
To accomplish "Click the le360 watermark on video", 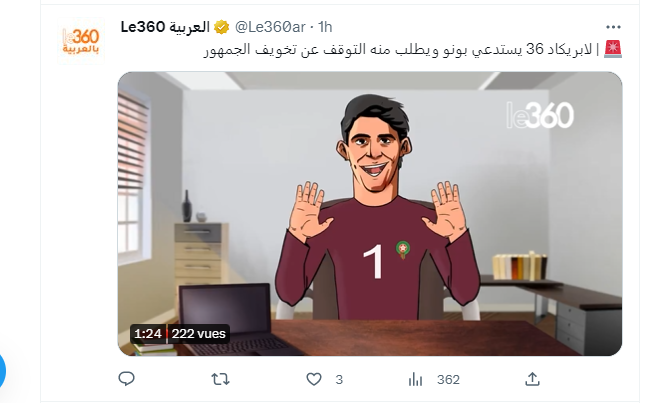I will [x=540, y=115].
